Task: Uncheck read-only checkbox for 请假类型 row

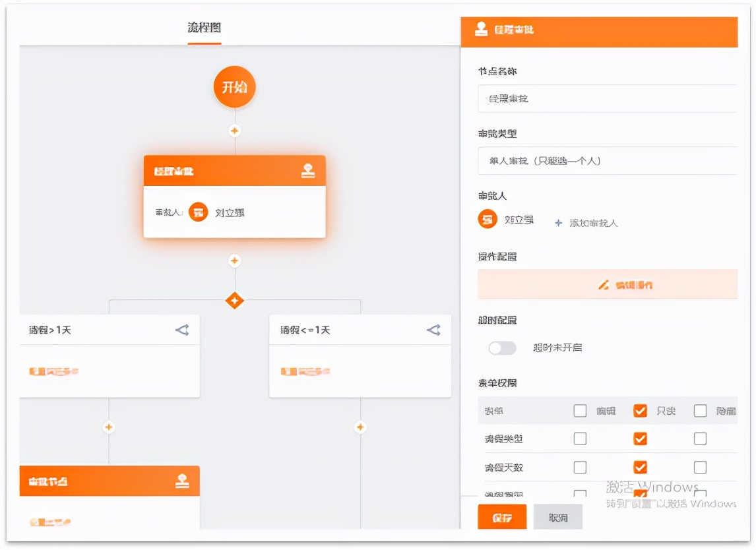Action: (640, 439)
